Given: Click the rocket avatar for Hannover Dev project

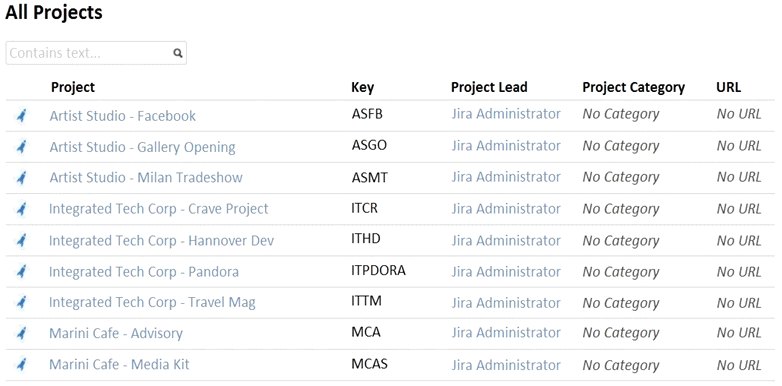Looking at the screenshot, I should (21, 241).
